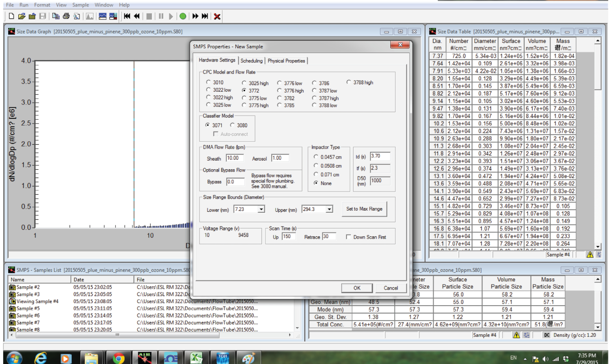Open the Physical Properties tab
The height and width of the screenshot is (364, 609).
tap(286, 61)
